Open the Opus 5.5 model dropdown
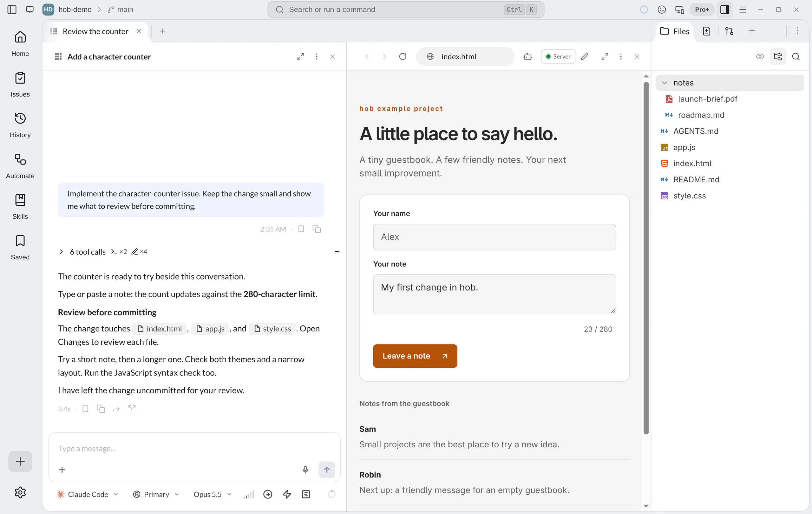812x514 pixels. coord(212,494)
